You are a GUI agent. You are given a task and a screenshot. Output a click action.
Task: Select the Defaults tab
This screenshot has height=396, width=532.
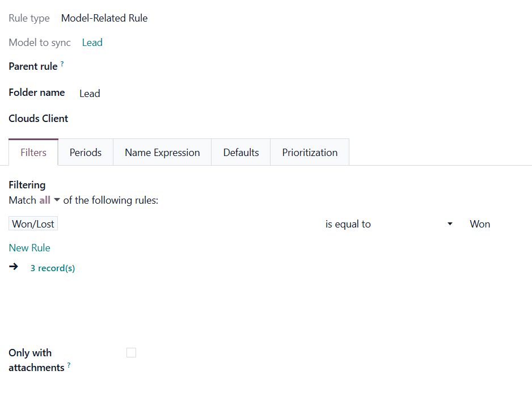241,153
